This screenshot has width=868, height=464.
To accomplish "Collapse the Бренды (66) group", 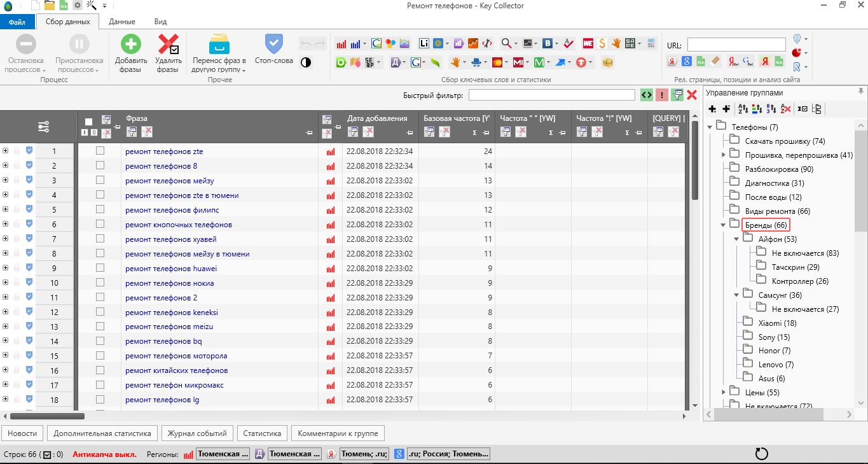I will (723, 225).
